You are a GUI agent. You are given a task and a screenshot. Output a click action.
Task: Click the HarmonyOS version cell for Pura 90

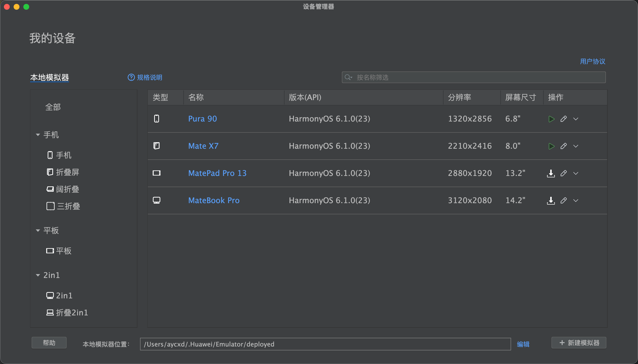330,119
